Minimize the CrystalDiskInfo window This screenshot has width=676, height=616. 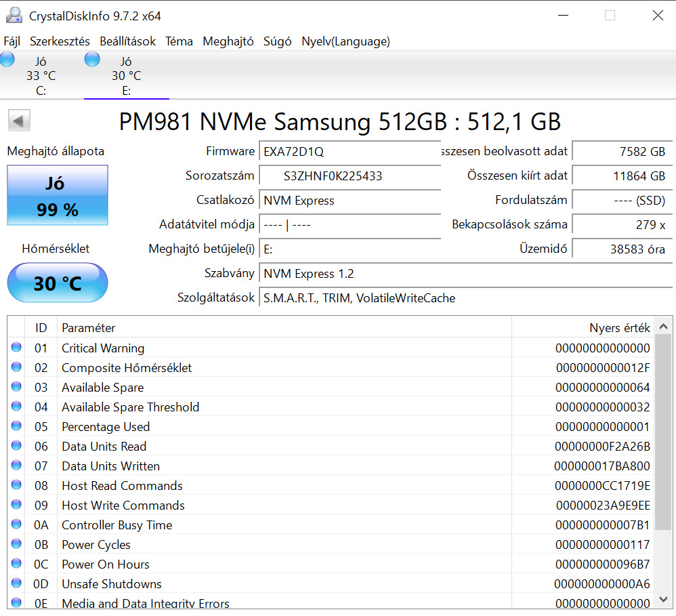563,16
